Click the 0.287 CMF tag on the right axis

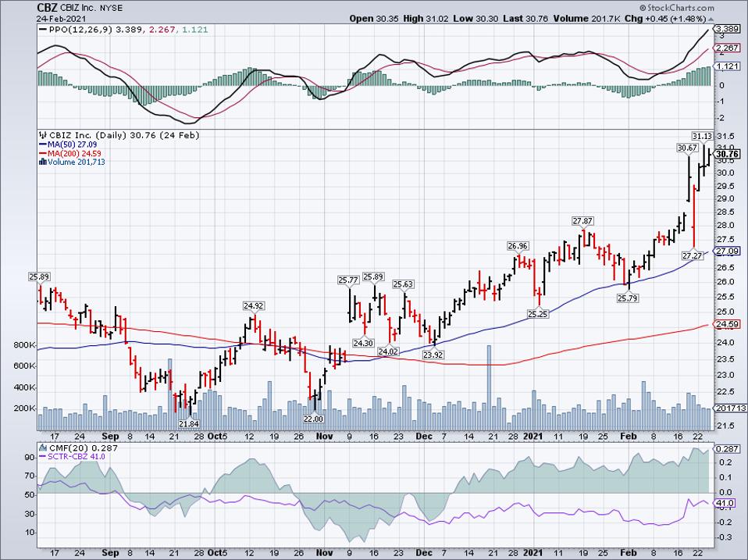[x=728, y=449]
